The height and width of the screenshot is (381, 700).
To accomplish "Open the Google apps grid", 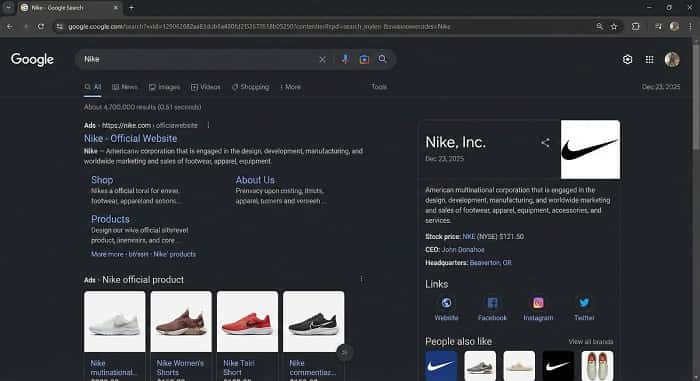I will pyautogui.click(x=650, y=59).
